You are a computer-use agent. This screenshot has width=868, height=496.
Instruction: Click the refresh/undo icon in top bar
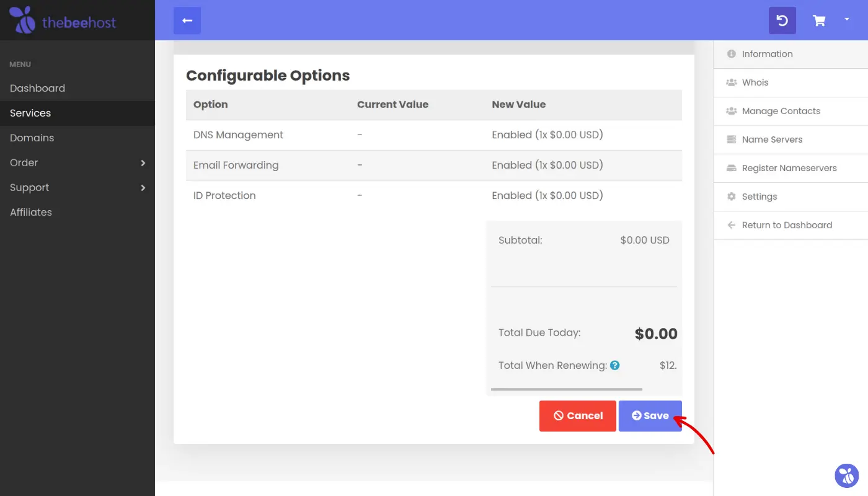(782, 20)
